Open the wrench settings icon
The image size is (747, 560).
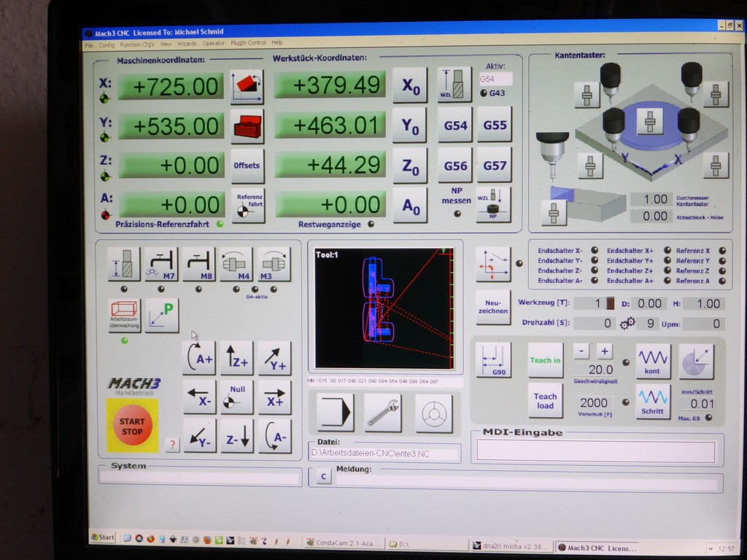(x=383, y=413)
